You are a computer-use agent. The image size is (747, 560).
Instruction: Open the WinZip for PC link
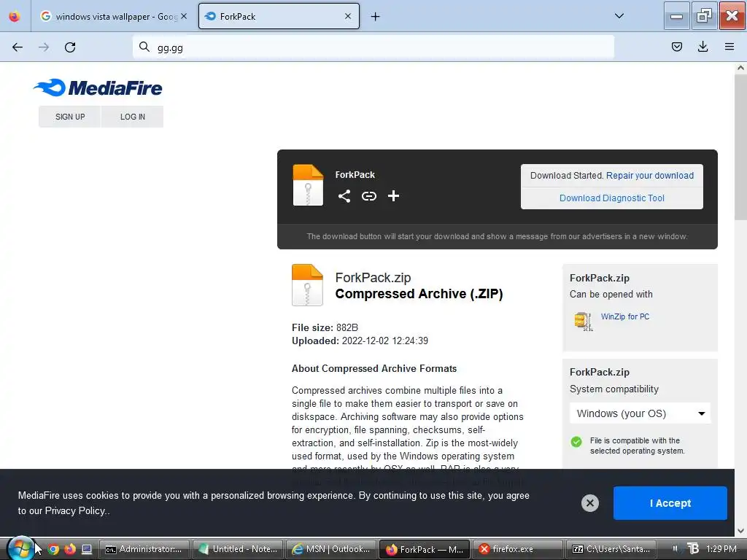(625, 316)
